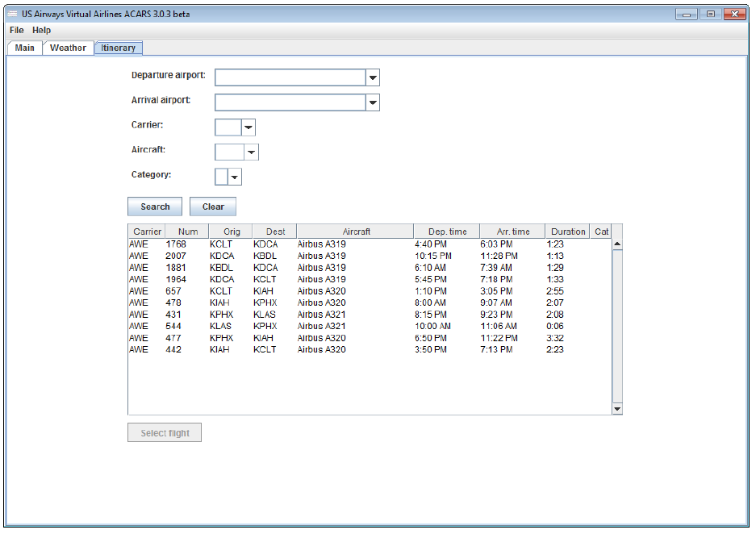Screen dimensions: 756x534
Task: Sort by the Carrier column header
Action: 147,232
